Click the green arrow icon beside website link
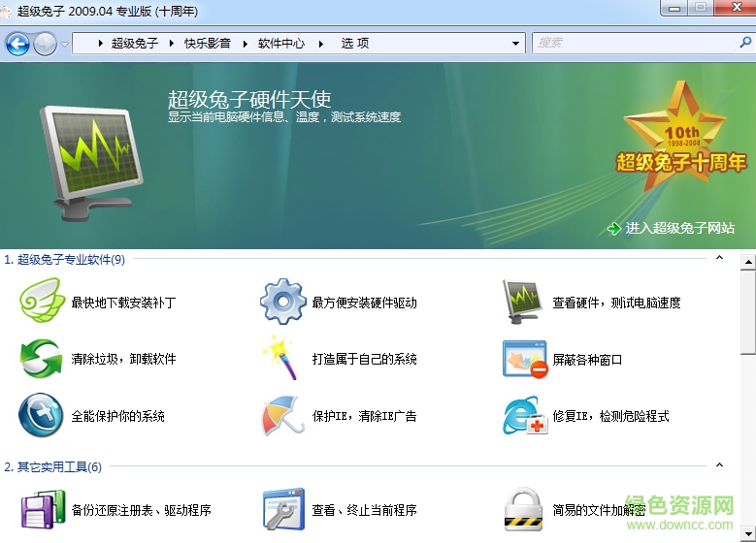 [x=614, y=229]
